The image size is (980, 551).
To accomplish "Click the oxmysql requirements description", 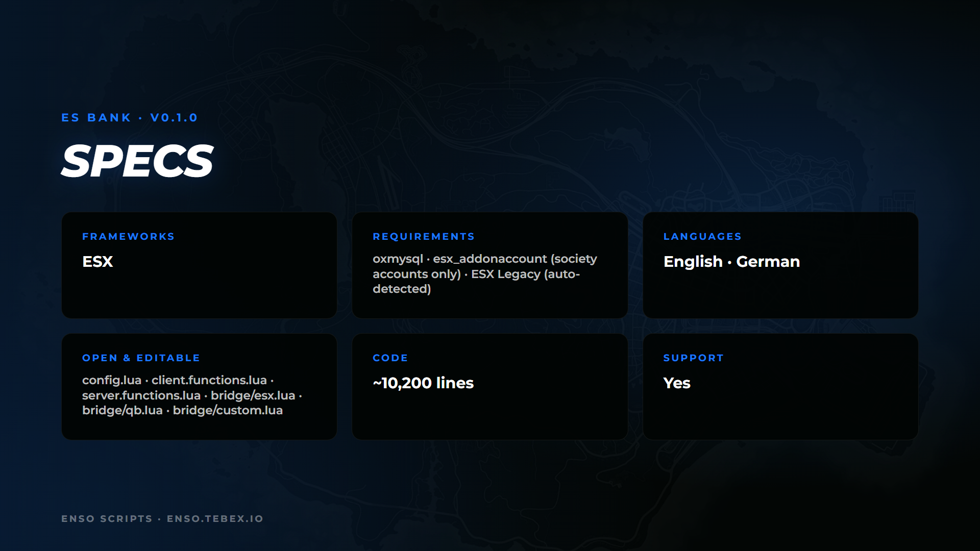I will pos(485,274).
